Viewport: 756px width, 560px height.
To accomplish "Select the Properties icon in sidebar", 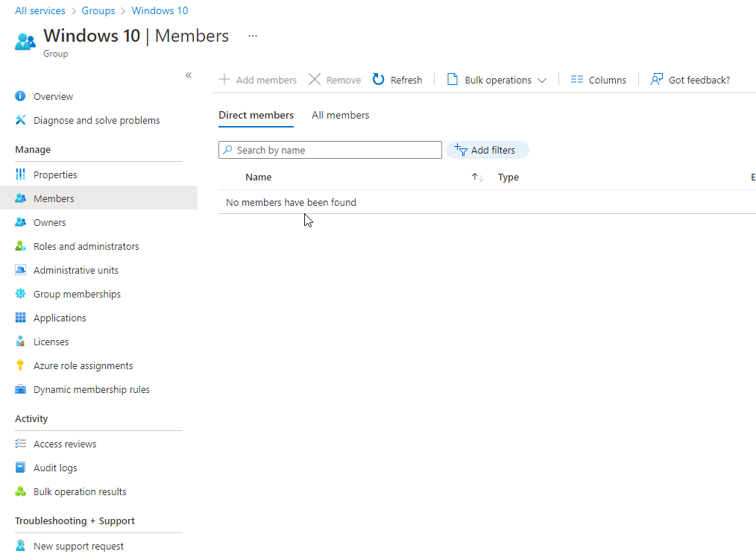I will click(20, 174).
